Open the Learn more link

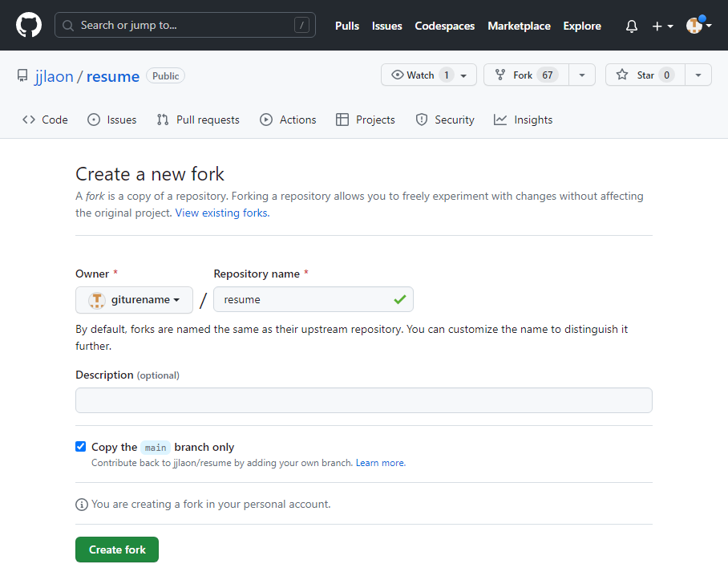pos(380,463)
